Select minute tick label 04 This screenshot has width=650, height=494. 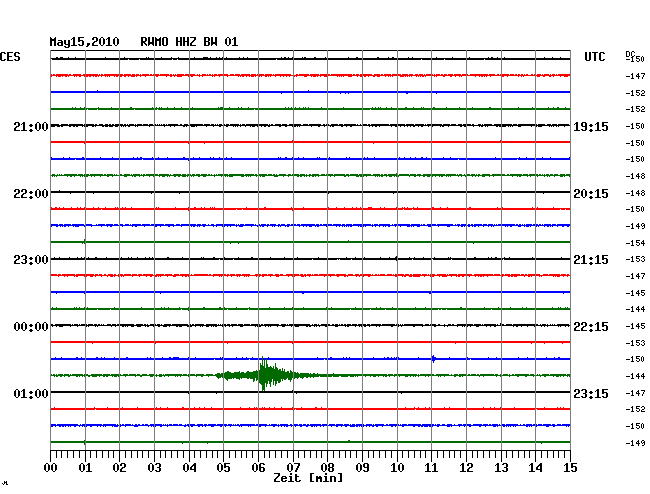[189, 467]
